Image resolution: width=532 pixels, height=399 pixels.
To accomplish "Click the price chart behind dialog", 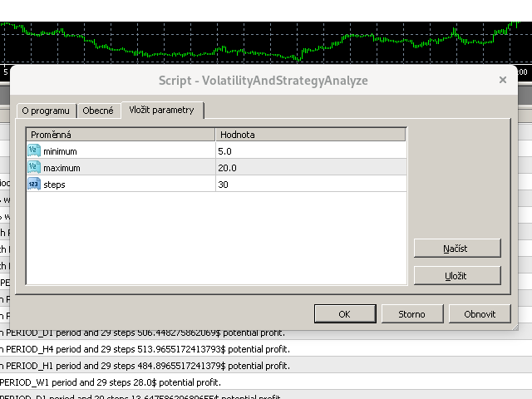I will [x=266, y=42].
